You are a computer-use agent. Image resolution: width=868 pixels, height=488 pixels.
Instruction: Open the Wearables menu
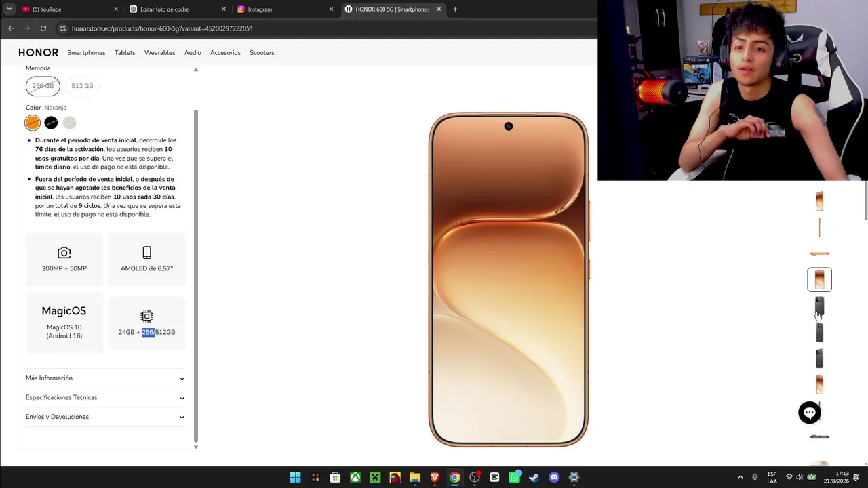[x=160, y=52]
